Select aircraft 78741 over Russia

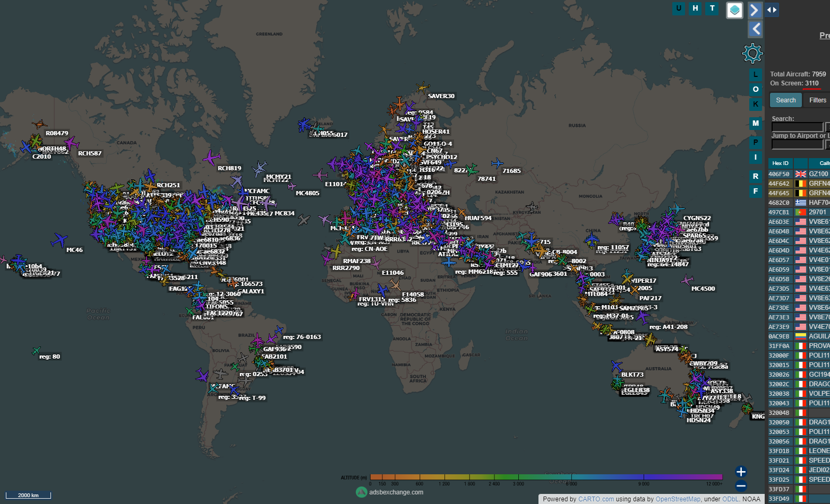pos(471,170)
